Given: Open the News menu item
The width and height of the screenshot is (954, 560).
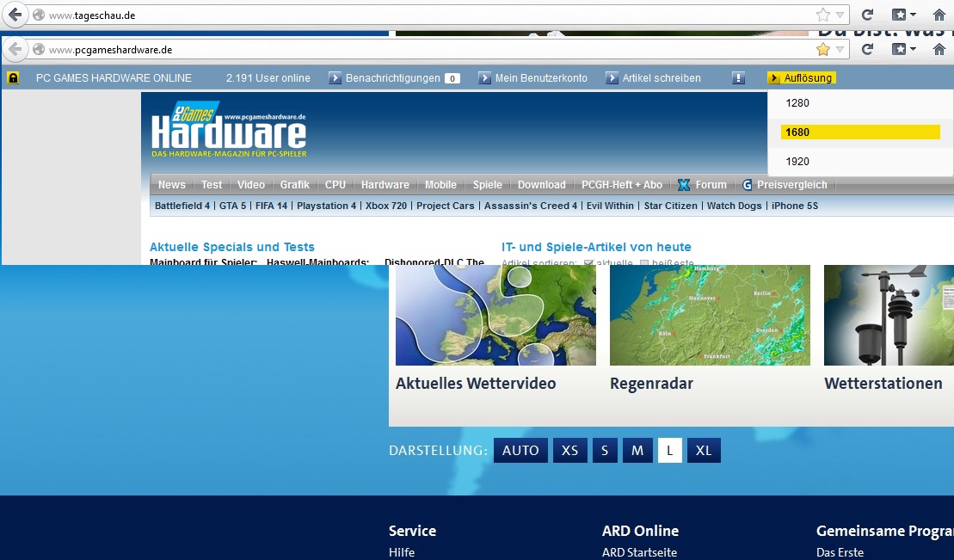Looking at the screenshot, I should point(171,185).
